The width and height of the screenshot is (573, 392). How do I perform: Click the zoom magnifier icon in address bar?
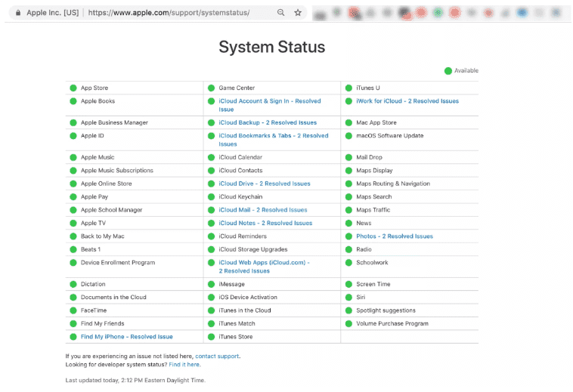pyautogui.click(x=280, y=12)
